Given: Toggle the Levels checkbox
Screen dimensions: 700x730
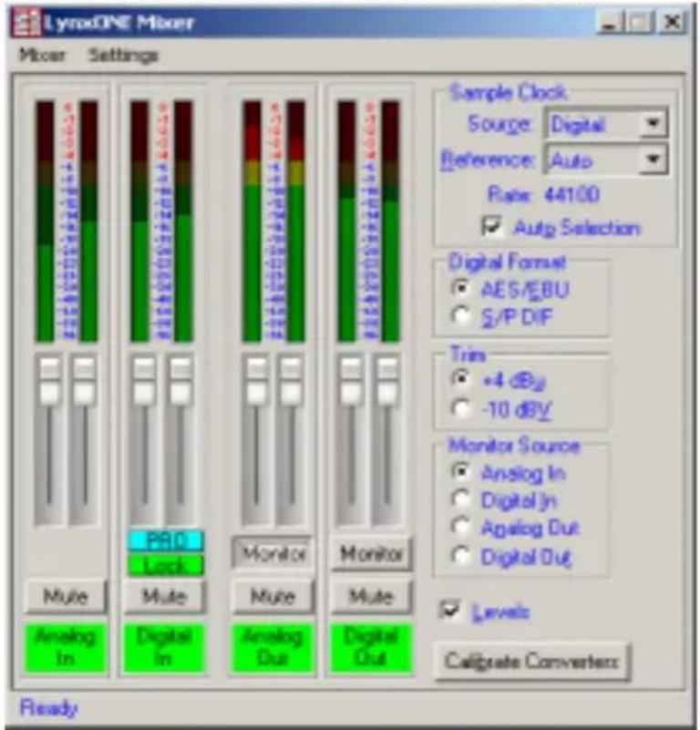Looking at the screenshot, I should coord(450,611).
